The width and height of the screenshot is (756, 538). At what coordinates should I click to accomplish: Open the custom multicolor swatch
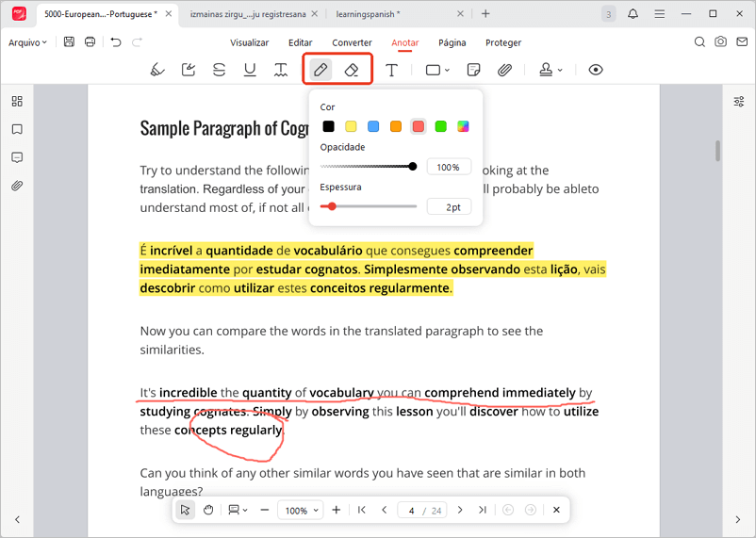[463, 126]
